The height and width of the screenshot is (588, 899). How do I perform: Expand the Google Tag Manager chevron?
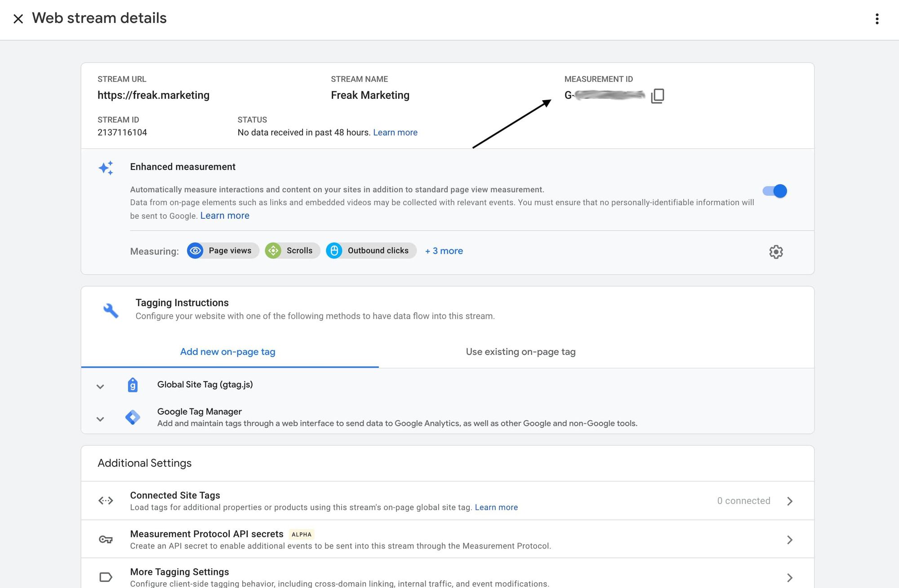100,419
